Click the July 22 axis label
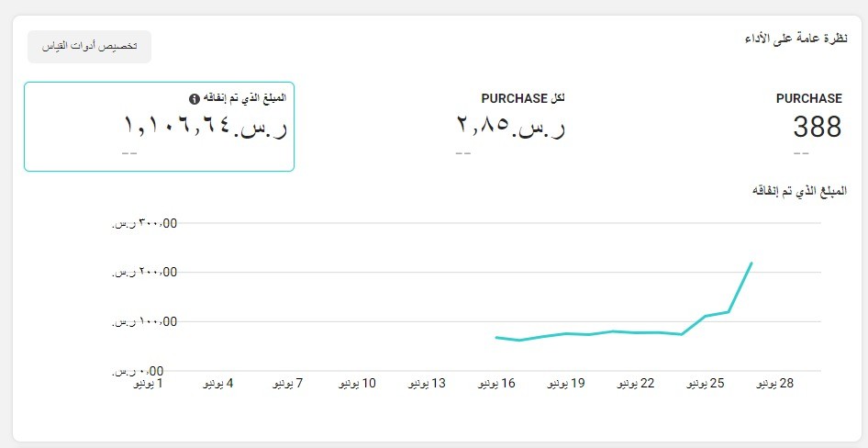 tap(636, 383)
